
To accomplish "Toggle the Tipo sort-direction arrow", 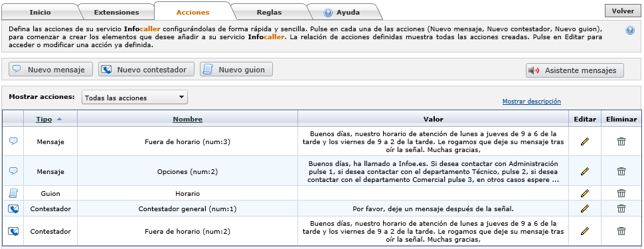I will click(x=59, y=119).
